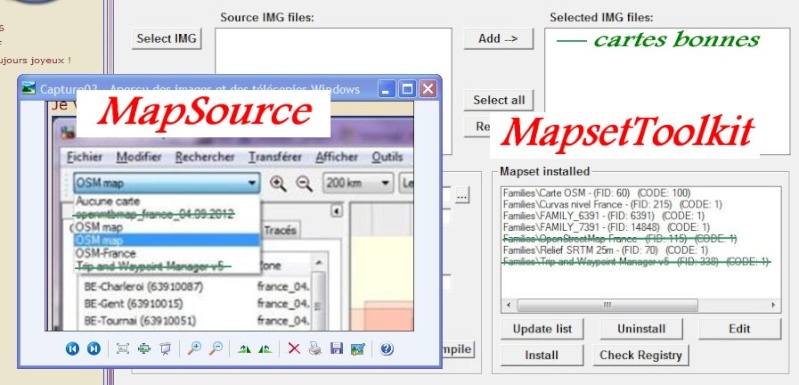
Task: Click the Update list button
Action: click(x=542, y=329)
